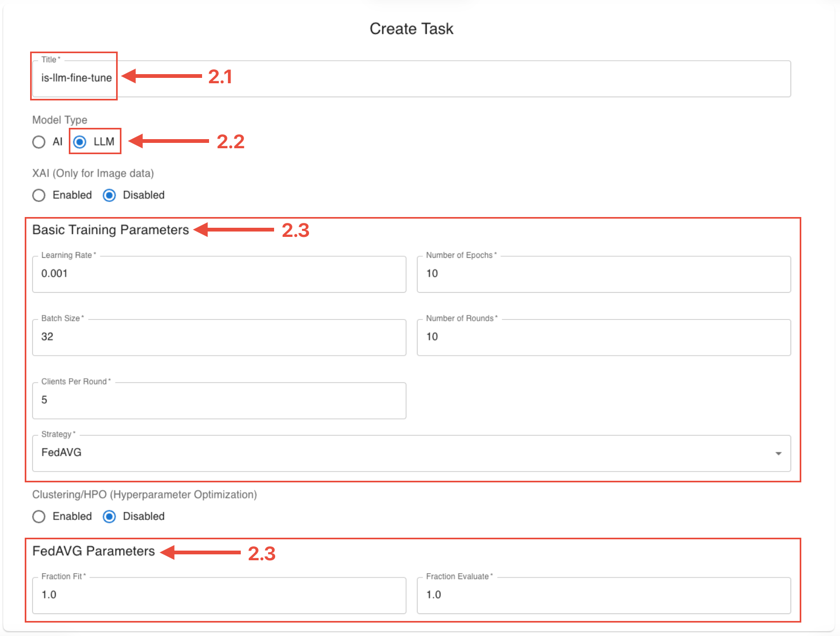Click the Create Task heading
Image resolution: width=840 pixels, height=636 pixels.
click(411, 29)
